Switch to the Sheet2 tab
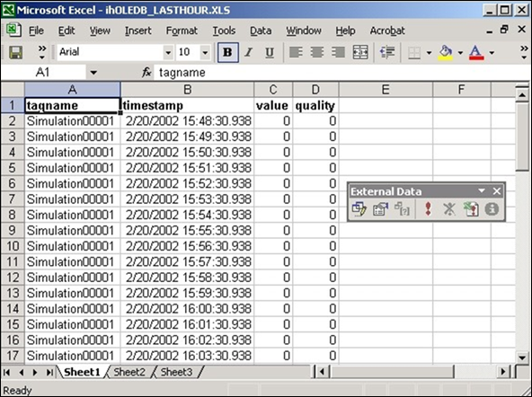The image size is (532, 397). tap(129, 372)
